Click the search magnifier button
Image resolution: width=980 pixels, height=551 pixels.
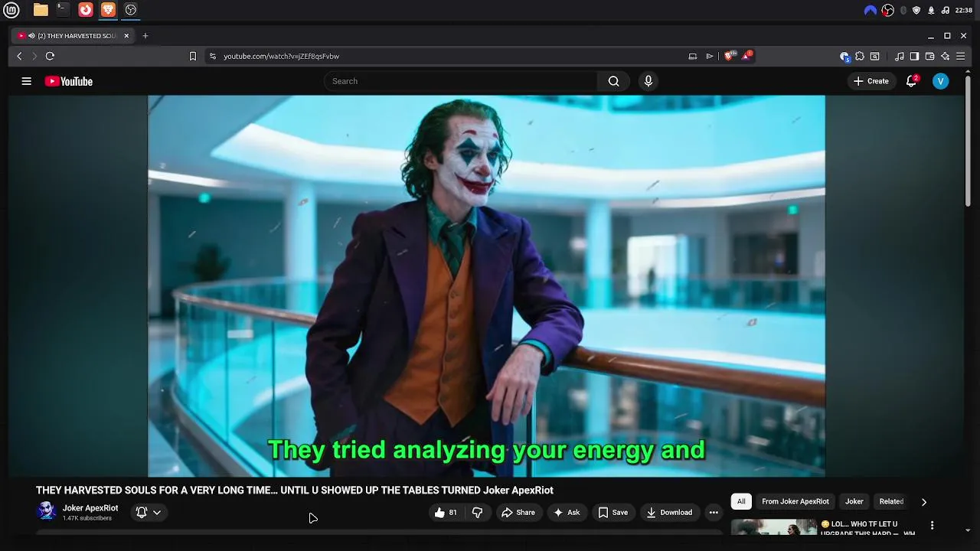pos(613,81)
